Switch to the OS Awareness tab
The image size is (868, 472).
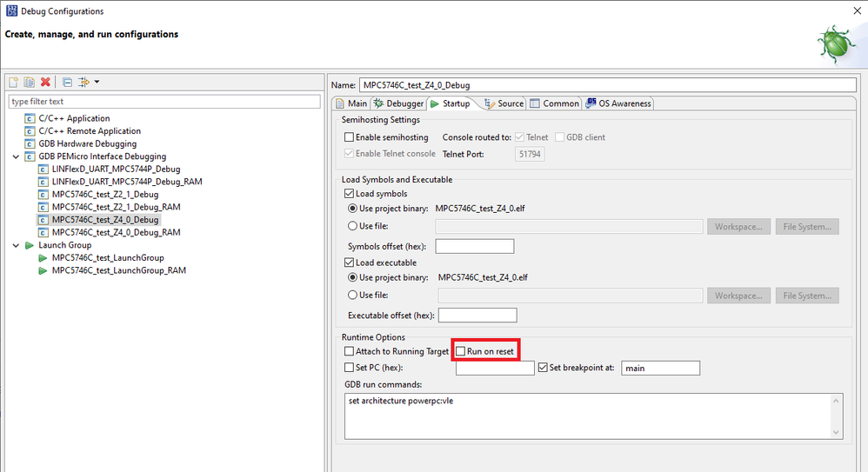point(618,103)
